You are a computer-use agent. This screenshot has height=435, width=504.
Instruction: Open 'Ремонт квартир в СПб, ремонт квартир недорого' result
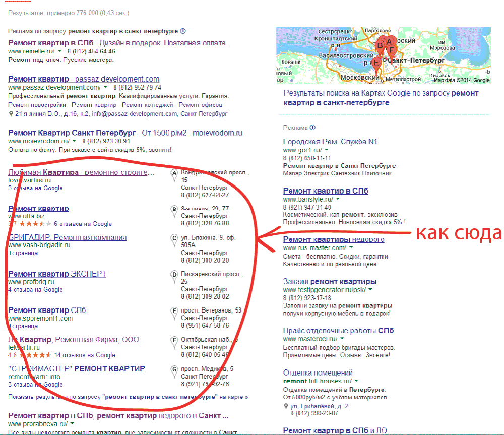coord(118,416)
